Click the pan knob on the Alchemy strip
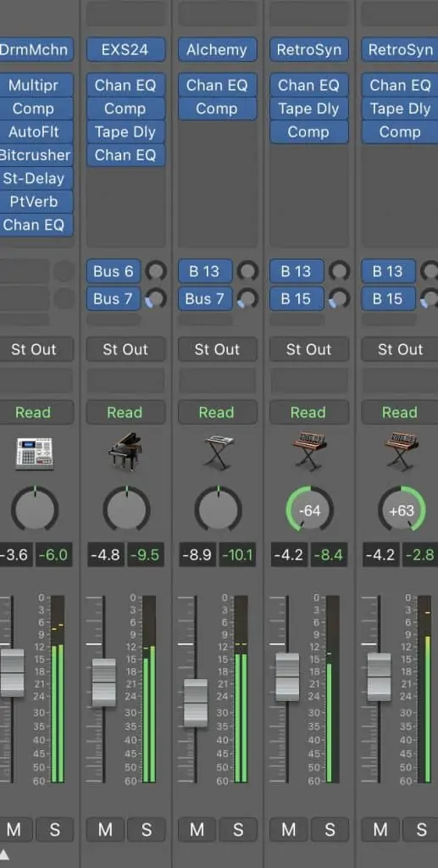This screenshot has width=438, height=868. [218, 509]
